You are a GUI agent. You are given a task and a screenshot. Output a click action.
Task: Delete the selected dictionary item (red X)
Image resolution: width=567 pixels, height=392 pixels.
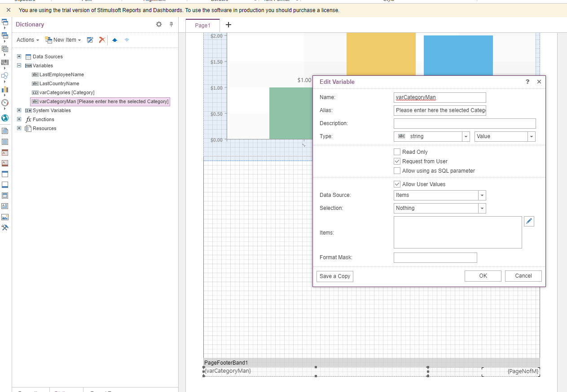click(102, 40)
